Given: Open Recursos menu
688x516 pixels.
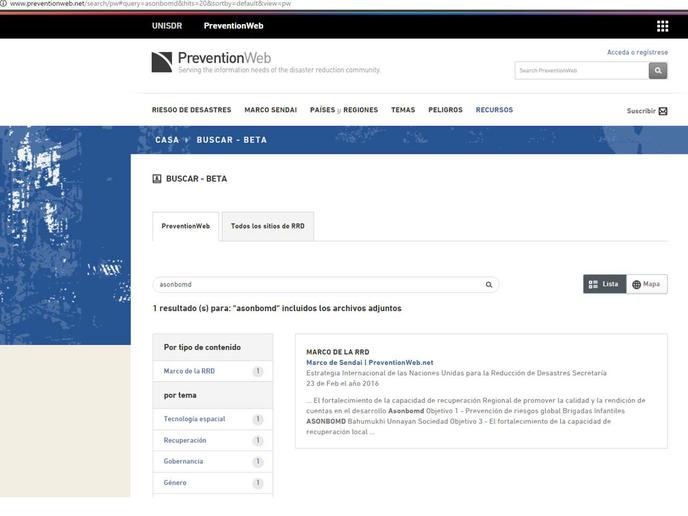Looking at the screenshot, I should tap(494, 110).
